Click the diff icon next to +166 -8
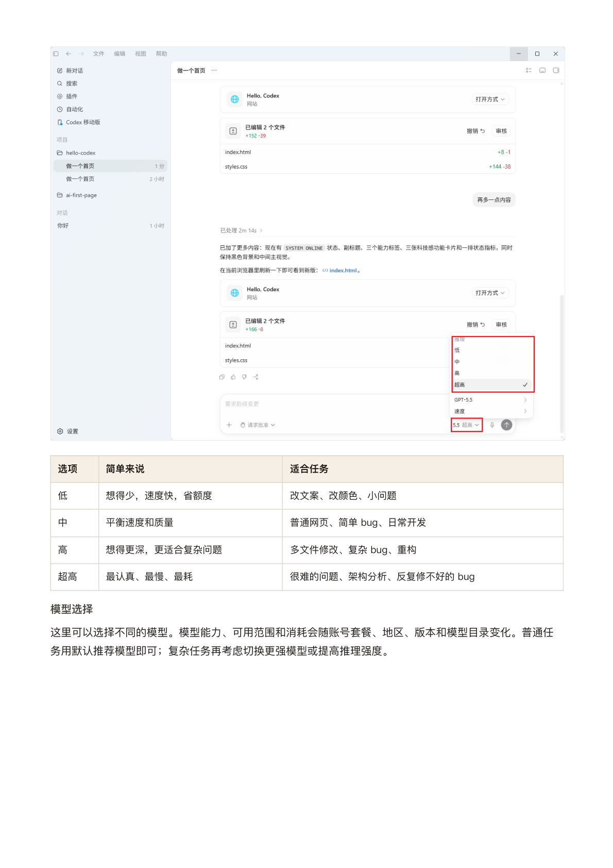The image size is (613, 868). tap(233, 325)
